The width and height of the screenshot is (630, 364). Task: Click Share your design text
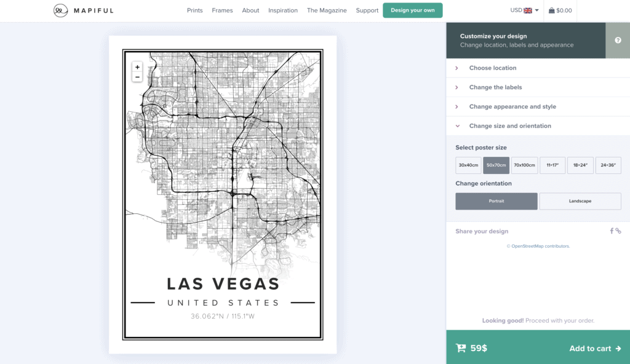482,231
